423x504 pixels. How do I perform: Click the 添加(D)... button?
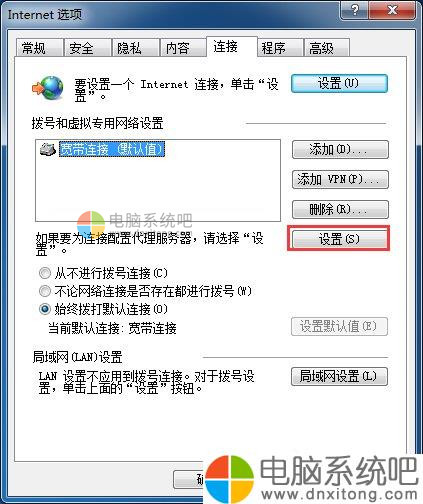340,150
